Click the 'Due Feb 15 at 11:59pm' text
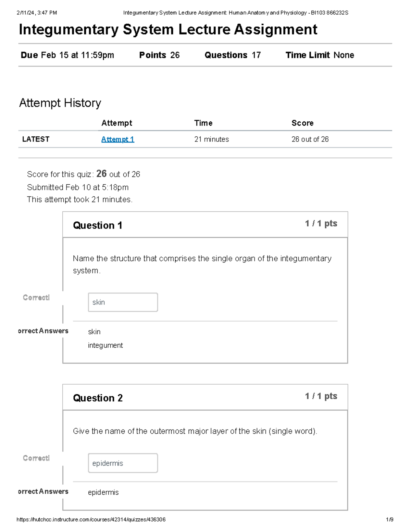The height and width of the screenshot is (532, 411). [x=67, y=55]
